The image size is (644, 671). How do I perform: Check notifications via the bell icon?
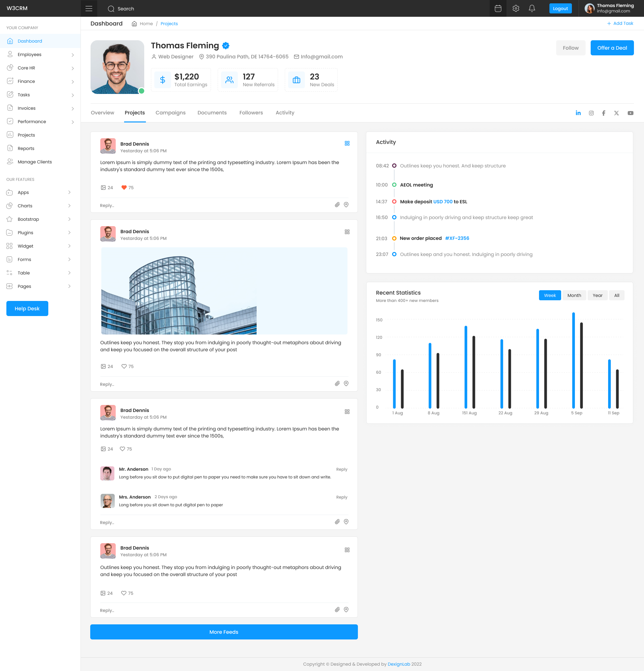pyautogui.click(x=532, y=8)
